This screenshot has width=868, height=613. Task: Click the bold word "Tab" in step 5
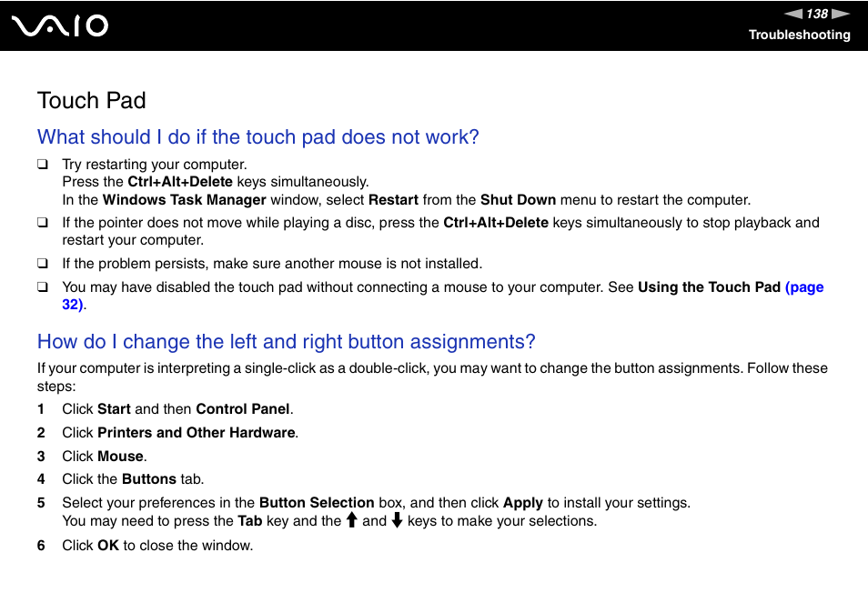249,521
